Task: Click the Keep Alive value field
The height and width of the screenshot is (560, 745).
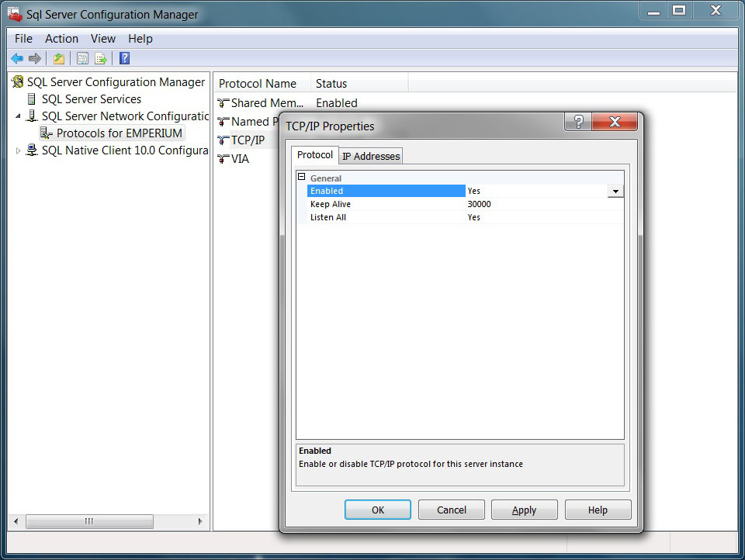Action: 543,204
